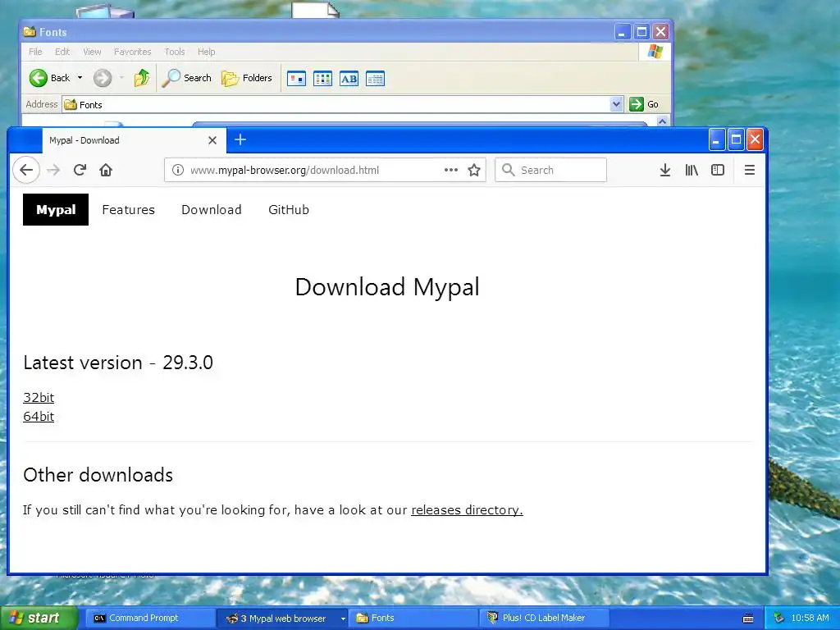Expand Back history dropdown in Fonts window
The width and height of the screenshot is (840, 630).
[80, 78]
